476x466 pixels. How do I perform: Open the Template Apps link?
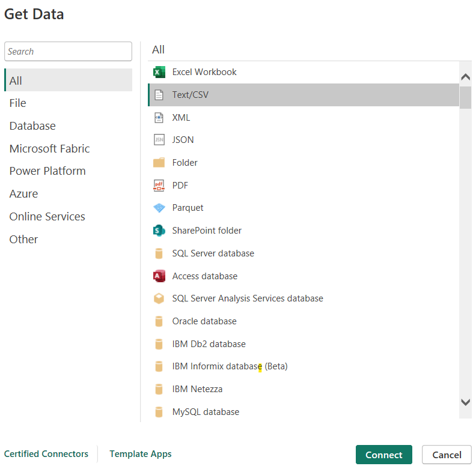[141, 454]
